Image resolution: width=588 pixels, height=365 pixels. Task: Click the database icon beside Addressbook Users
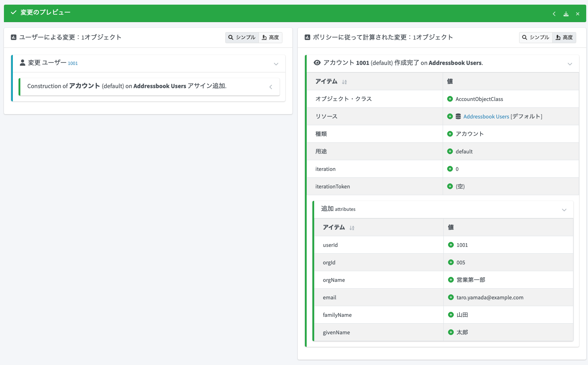click(458, 116)
